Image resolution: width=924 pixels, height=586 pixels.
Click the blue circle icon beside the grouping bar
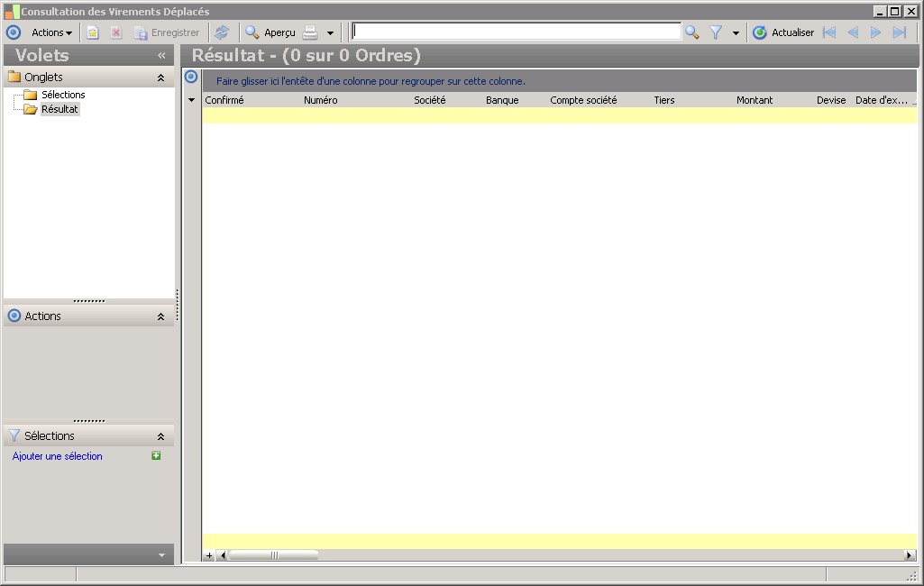click(x=191, y=77)
